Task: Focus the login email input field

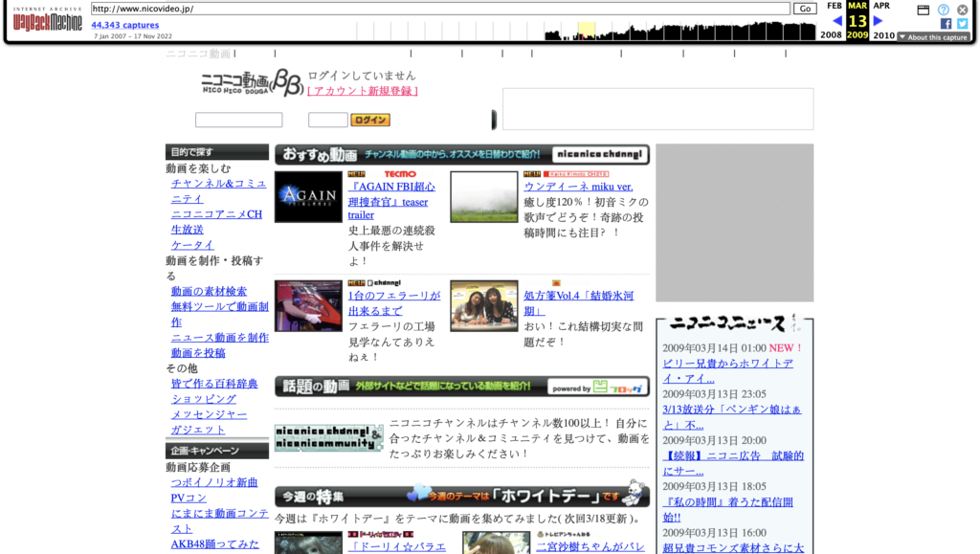Action: [238, 120]
